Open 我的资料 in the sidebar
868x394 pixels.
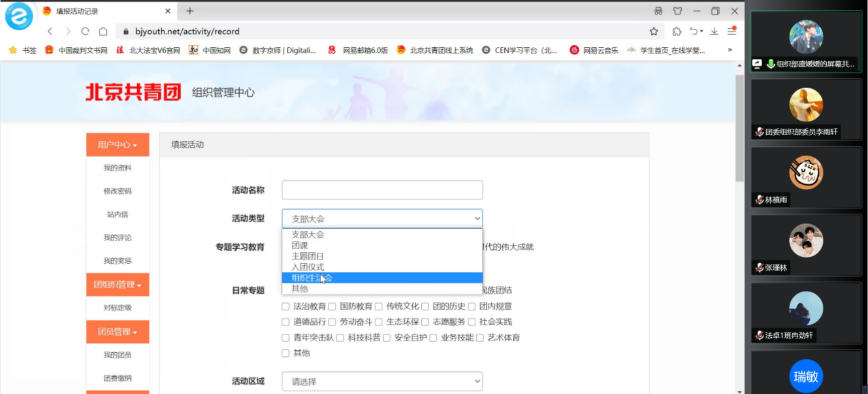click(118, 168)
